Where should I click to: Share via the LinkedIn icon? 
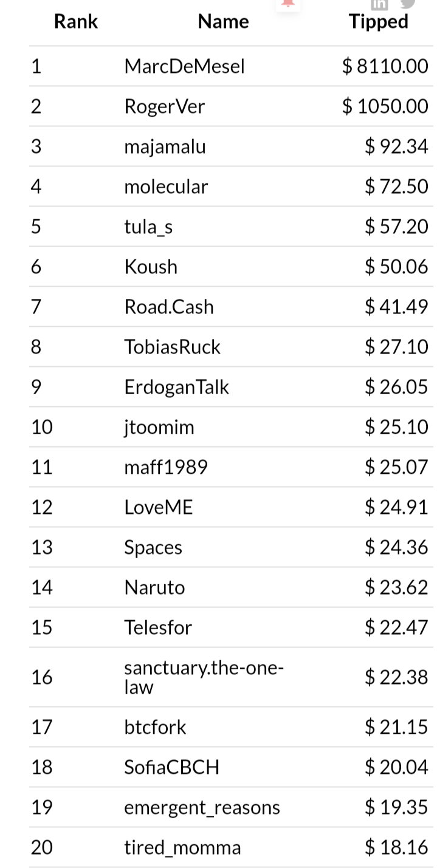tap(379, 4)
